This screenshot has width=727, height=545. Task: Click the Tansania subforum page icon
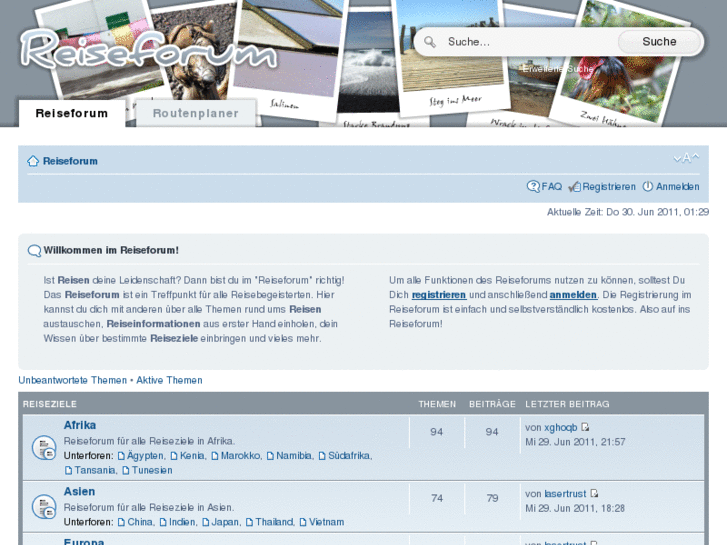[x=69, y=470]
